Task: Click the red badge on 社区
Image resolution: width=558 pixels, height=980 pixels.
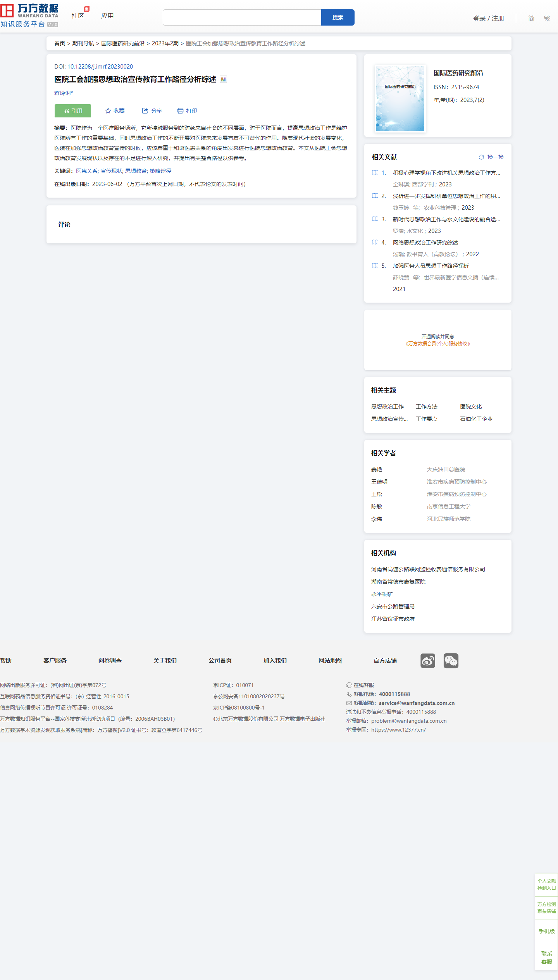Action: (x=87, y=9)
